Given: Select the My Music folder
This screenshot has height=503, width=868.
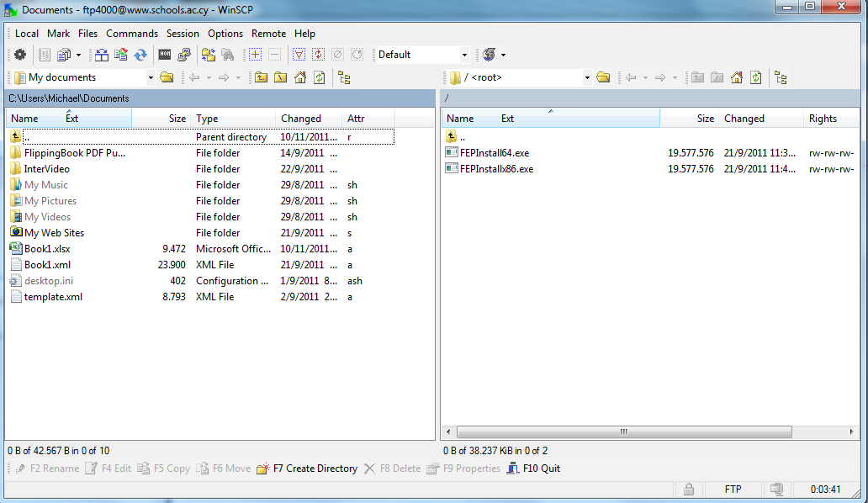Looking at the screenshot, I should point(46,185).
